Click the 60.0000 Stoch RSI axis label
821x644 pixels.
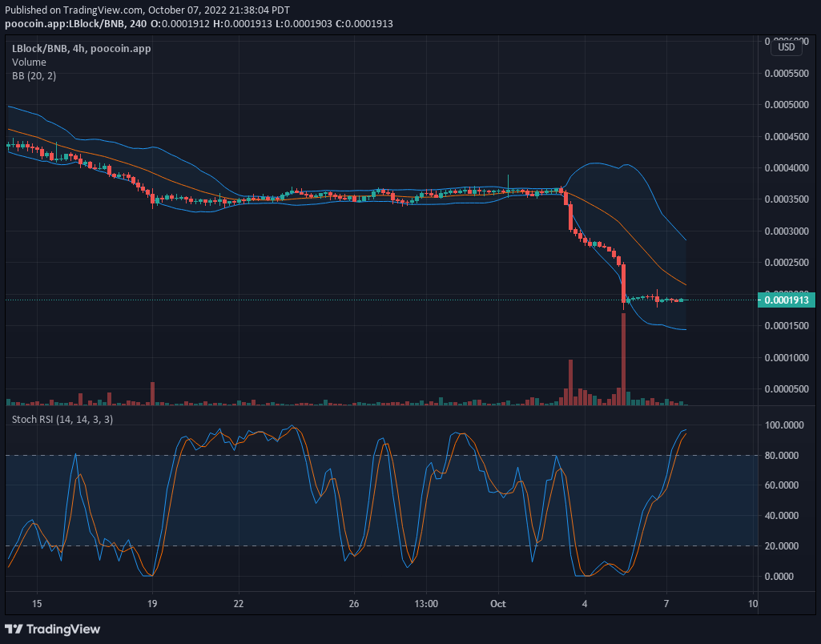click(782, 485)
